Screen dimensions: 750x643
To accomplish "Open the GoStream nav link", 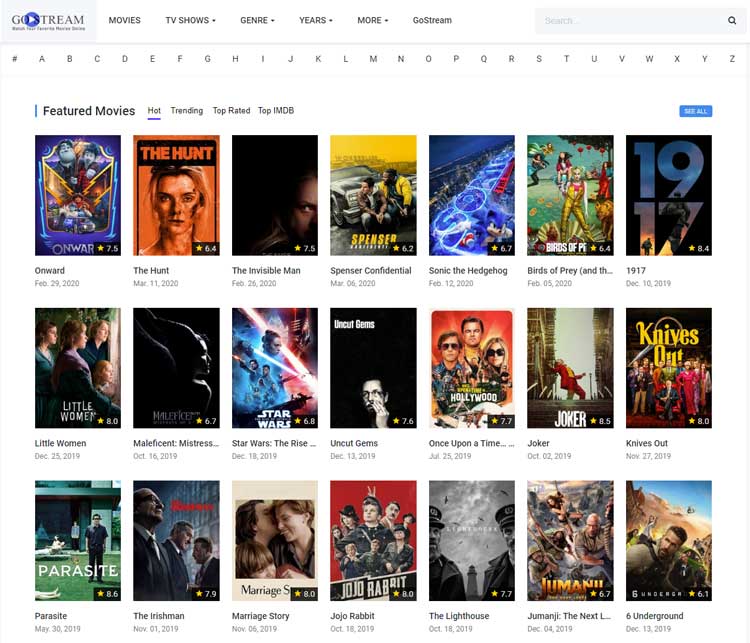I will [432, 21].
